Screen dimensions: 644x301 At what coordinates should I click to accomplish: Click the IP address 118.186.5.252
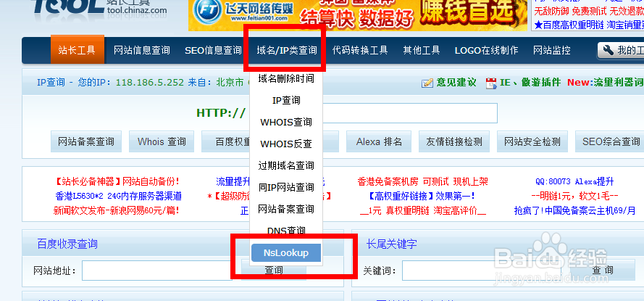[x=150, y=82]
